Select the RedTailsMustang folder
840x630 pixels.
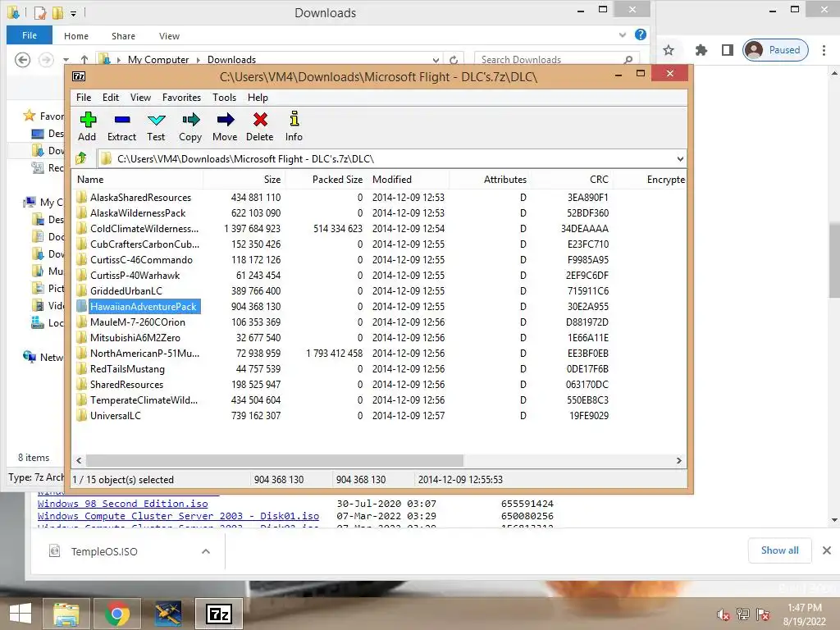(x=127, y=368)
